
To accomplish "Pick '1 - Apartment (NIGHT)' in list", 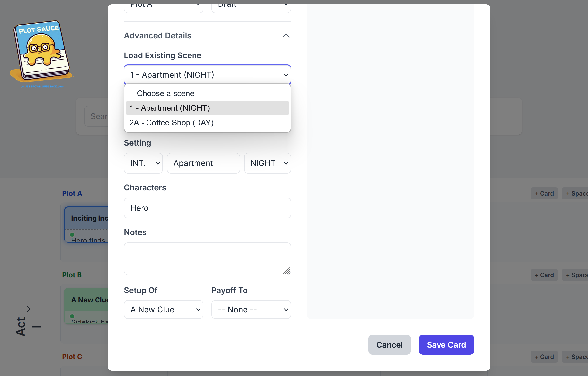I will [170, 108].
